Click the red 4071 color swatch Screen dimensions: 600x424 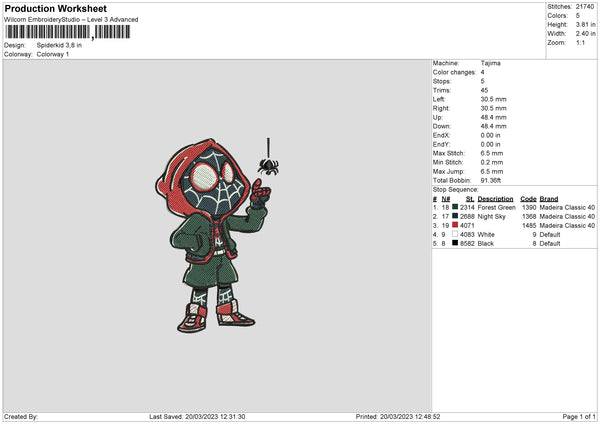(x=455, y=225)
